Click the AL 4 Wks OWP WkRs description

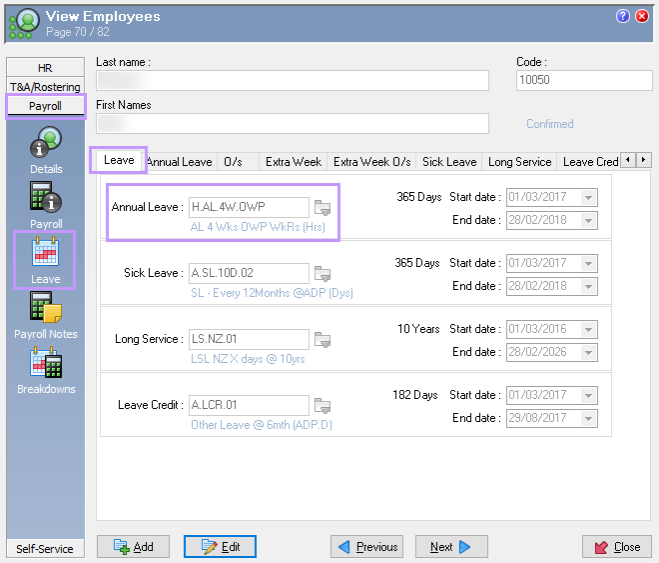click(258, 227)
